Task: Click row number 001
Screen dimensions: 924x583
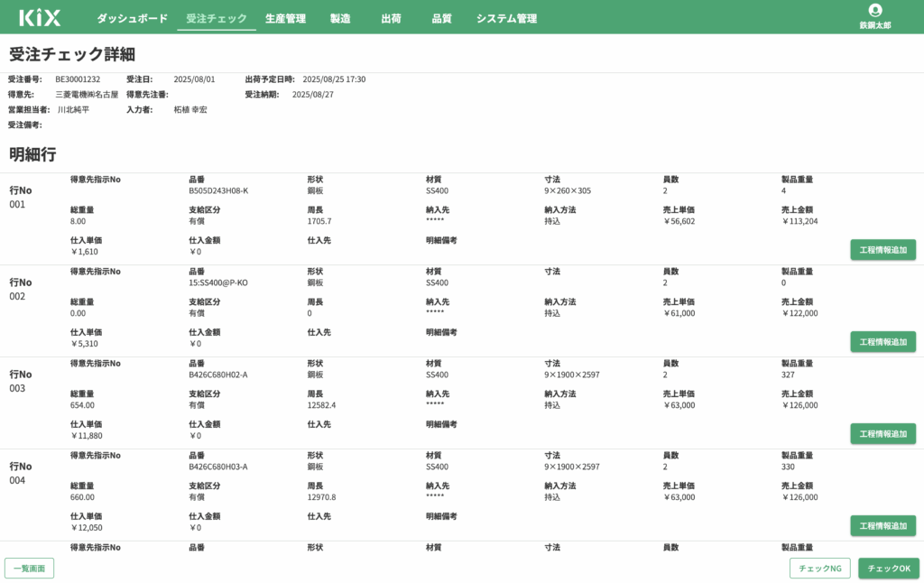Action: point(18,205)
